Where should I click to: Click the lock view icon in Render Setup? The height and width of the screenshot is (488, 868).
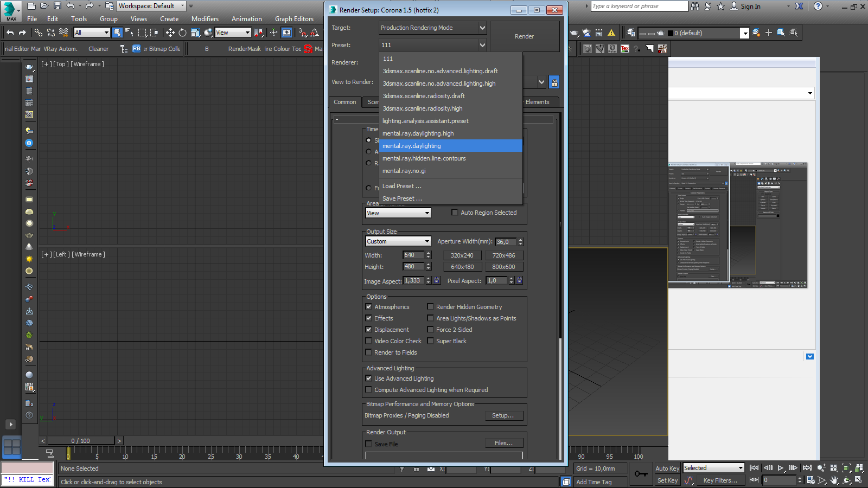[554, 82]
